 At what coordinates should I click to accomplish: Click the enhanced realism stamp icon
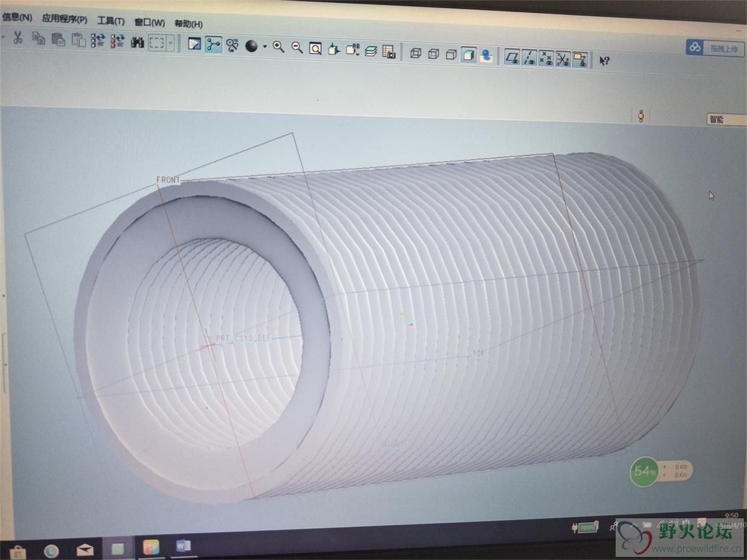pos(486,56)
